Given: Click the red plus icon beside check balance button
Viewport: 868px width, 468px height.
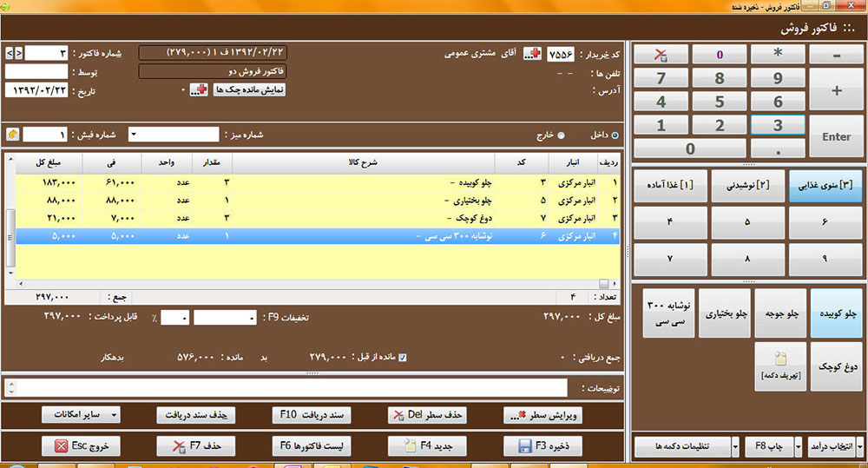Looking at the screenshot, I should coord(199,89).
